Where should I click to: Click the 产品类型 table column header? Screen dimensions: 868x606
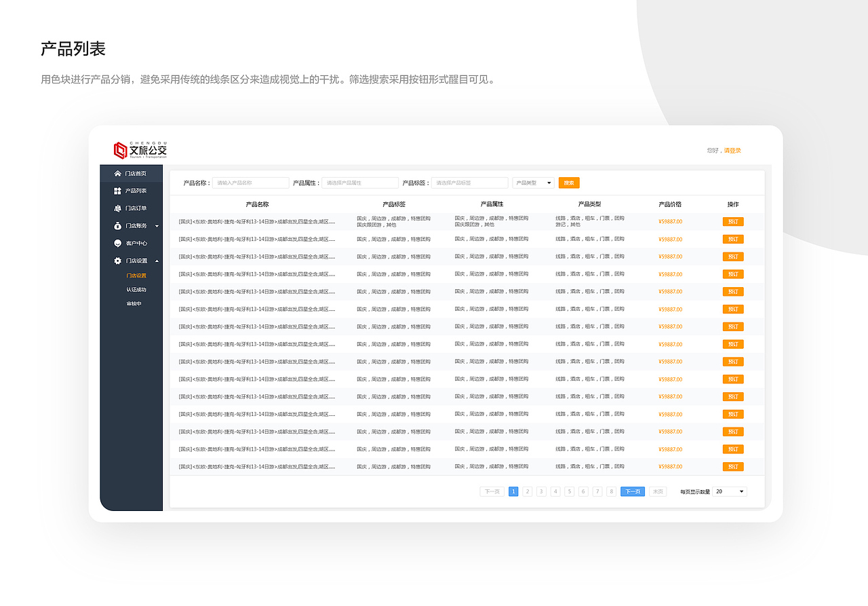589,204
